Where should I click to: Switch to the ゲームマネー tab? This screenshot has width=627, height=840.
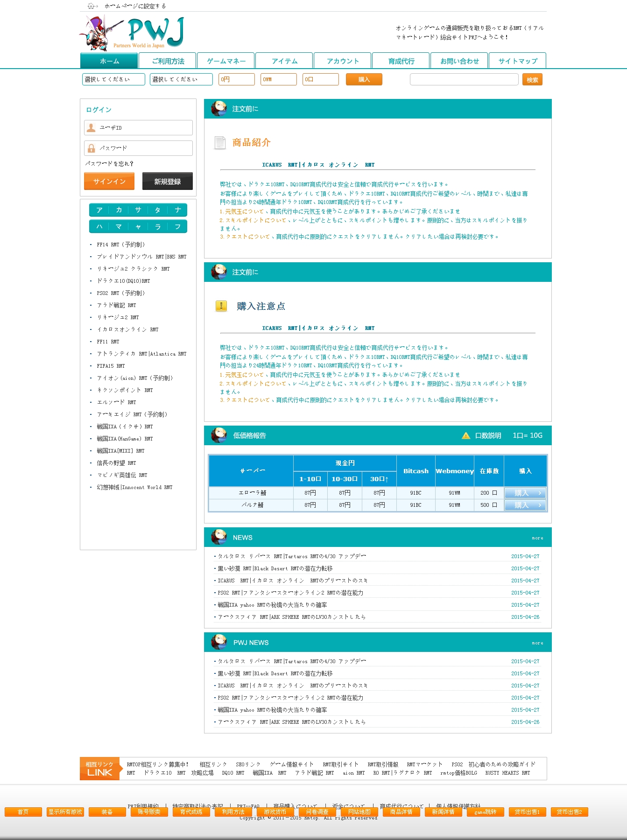click(x=226, y=61)
